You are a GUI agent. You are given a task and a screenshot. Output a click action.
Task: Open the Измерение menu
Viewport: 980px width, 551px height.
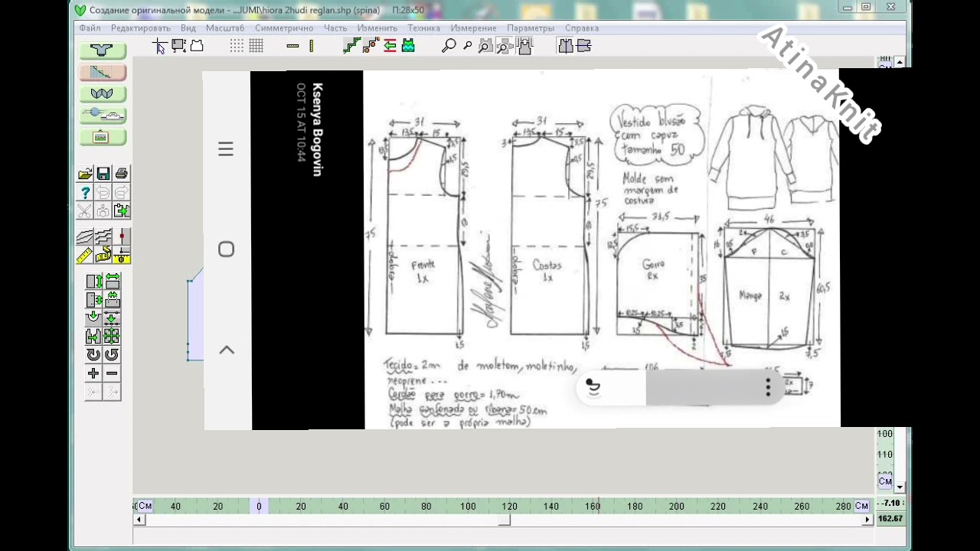click(473, 28)
